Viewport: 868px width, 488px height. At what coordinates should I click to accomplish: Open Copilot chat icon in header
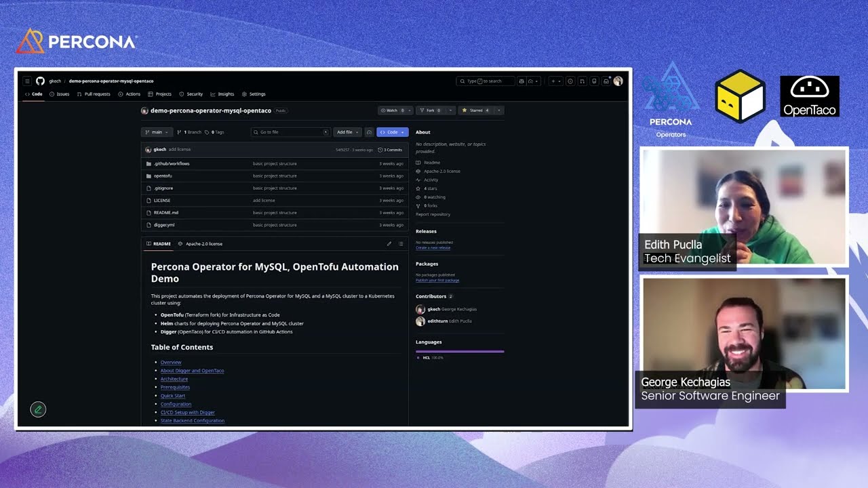tap(521, 81)
